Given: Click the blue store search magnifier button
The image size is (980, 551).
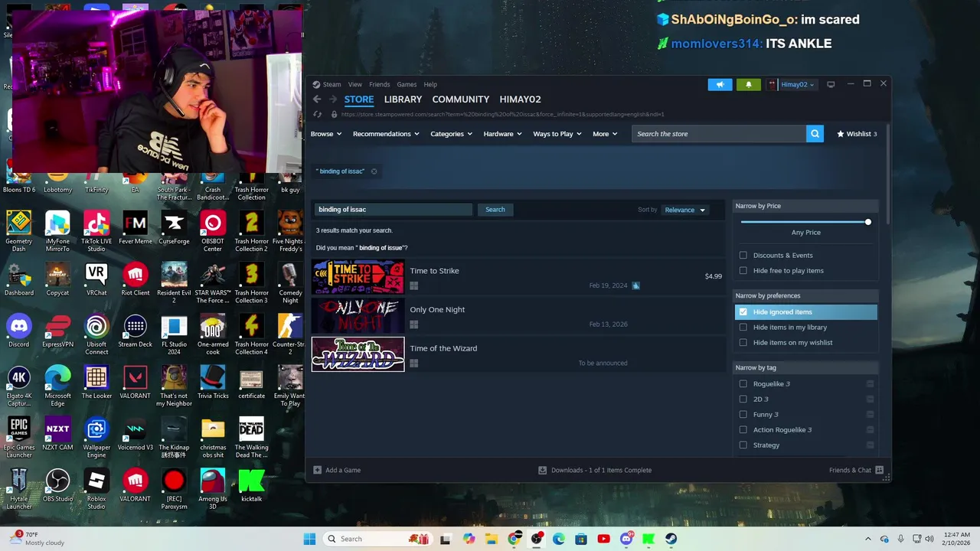Looking at the screenshot, I should (x=815, y=134).
